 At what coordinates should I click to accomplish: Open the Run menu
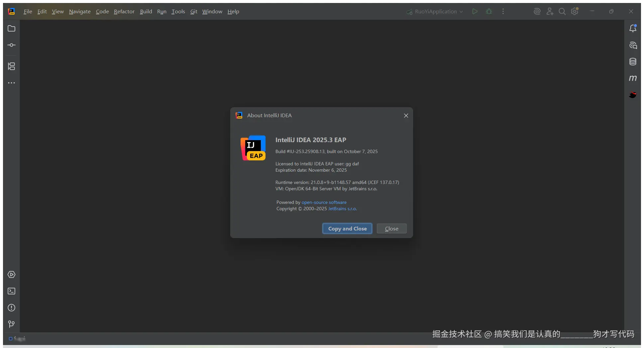162,12
